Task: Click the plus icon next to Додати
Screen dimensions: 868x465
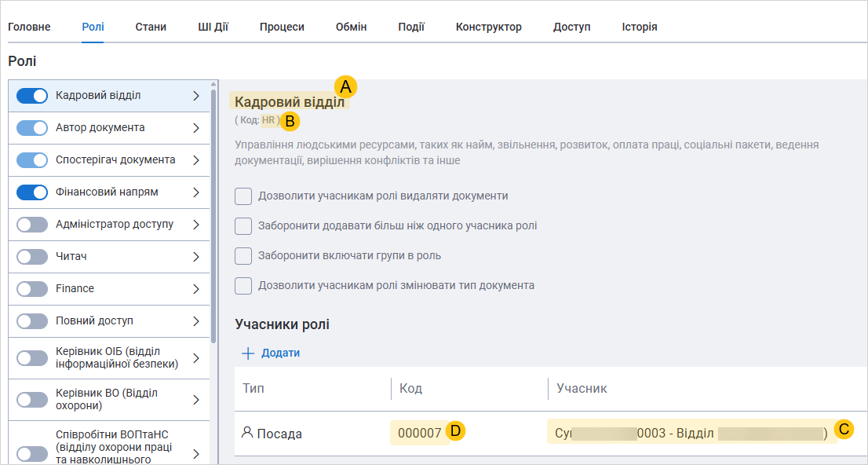Action: [x=248, y=353]
